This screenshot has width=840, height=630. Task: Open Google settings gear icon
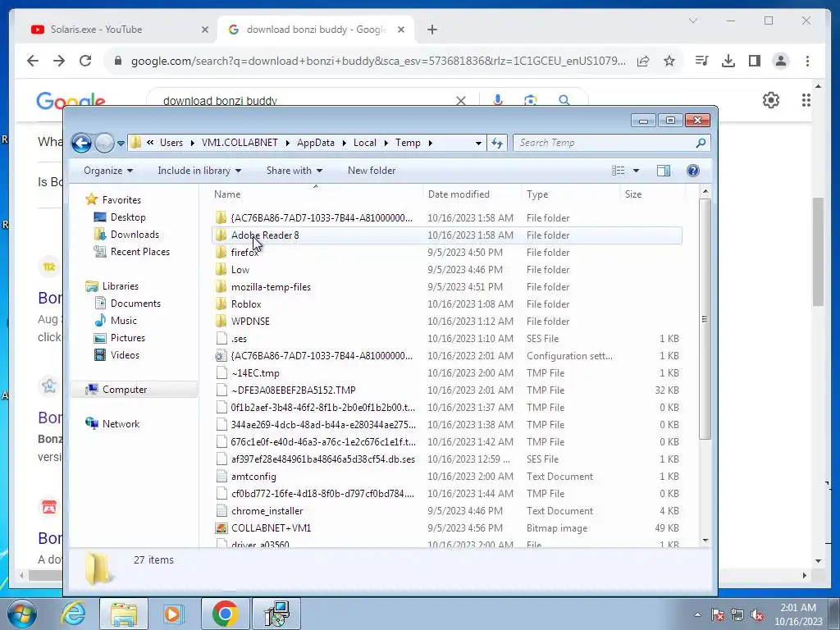click(x=771, y=100)
